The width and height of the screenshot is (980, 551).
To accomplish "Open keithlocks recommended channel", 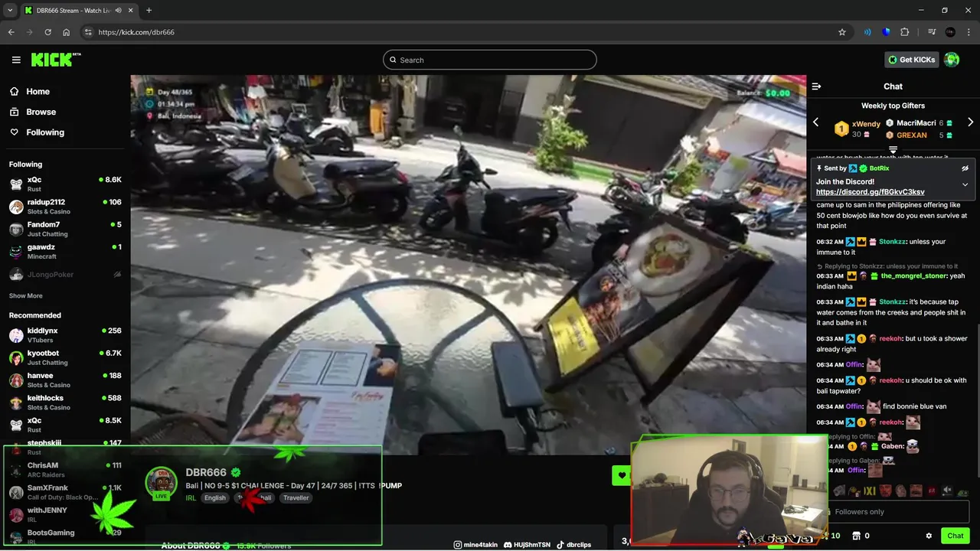I will click(65, 403).
